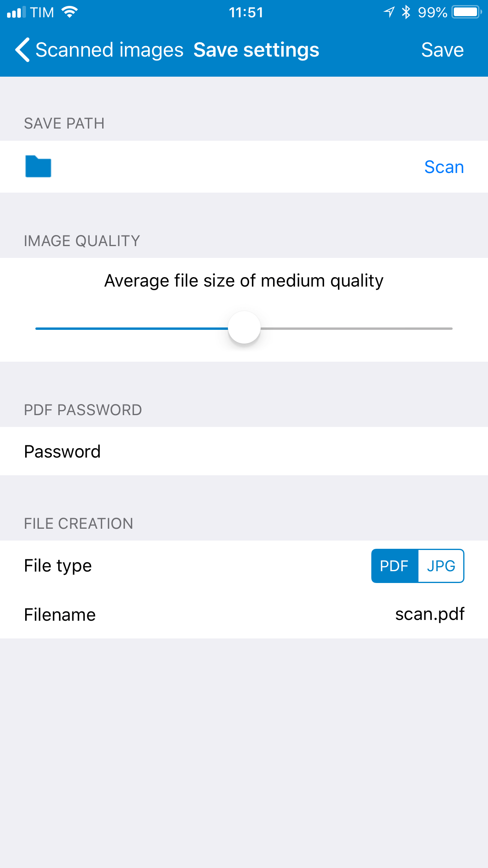Open the Scan save path
488x868 pixels.
(x=444, y=167)
